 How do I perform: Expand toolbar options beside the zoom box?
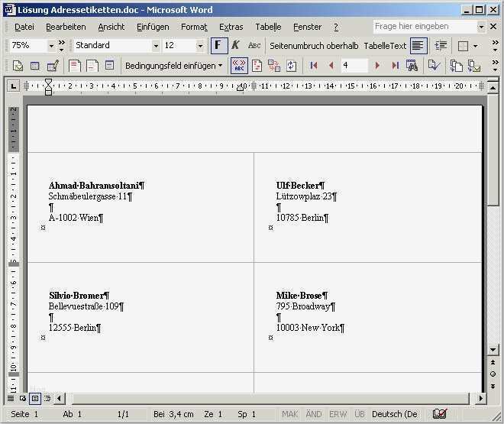62,46
